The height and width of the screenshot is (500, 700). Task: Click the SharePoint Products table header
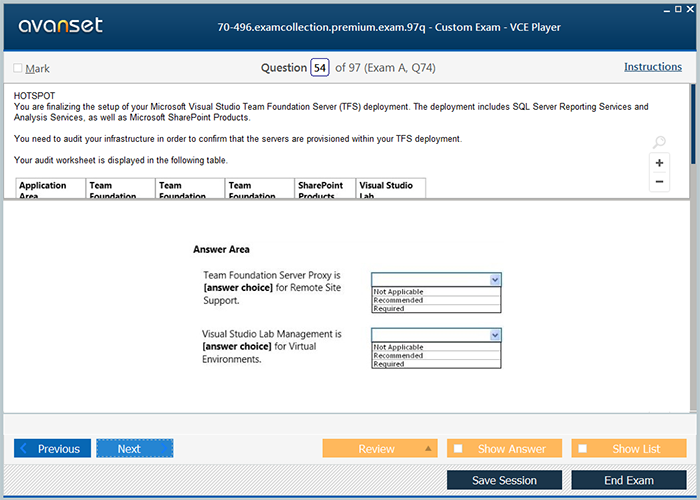(325, 188)
